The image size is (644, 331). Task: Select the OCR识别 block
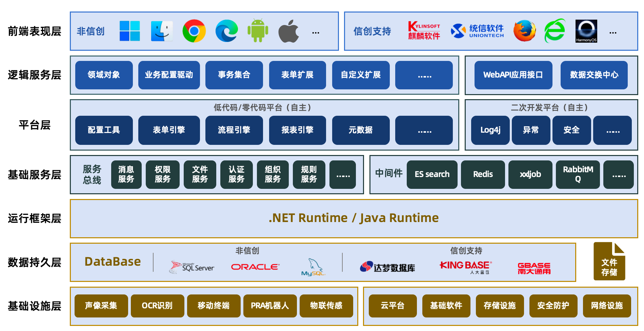(157, 306)
